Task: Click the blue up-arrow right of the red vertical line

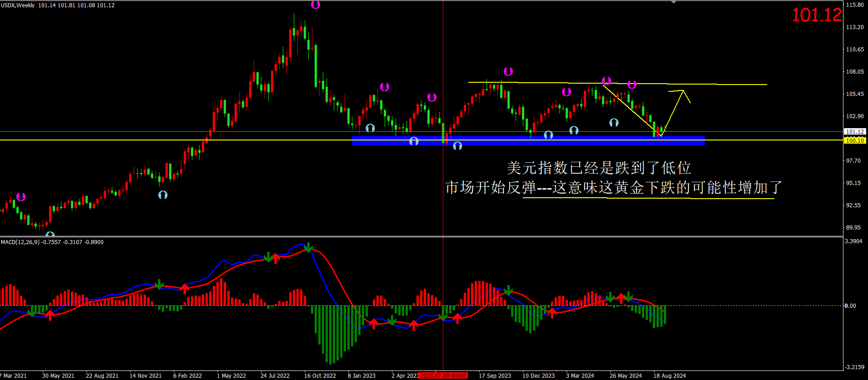Action: [457, 145]
